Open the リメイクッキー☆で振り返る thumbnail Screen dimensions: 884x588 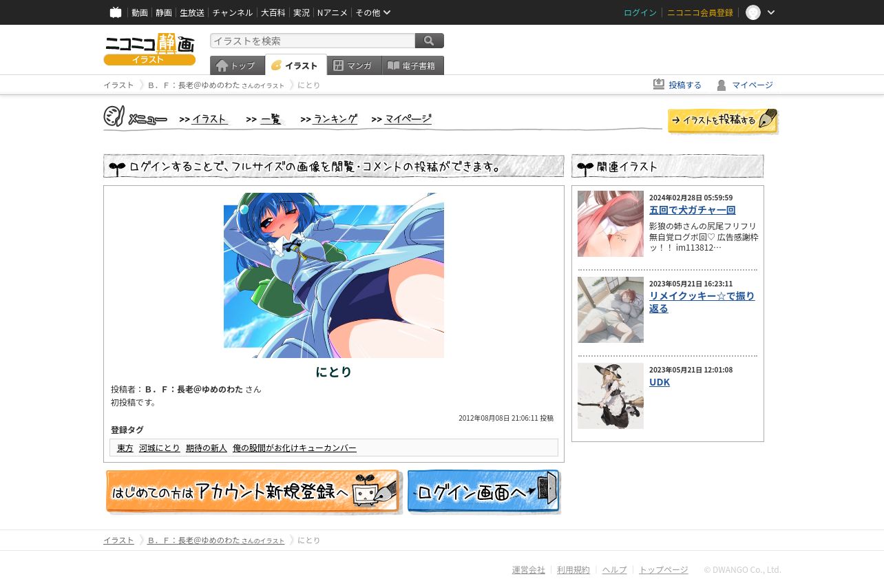pos(611,310)
